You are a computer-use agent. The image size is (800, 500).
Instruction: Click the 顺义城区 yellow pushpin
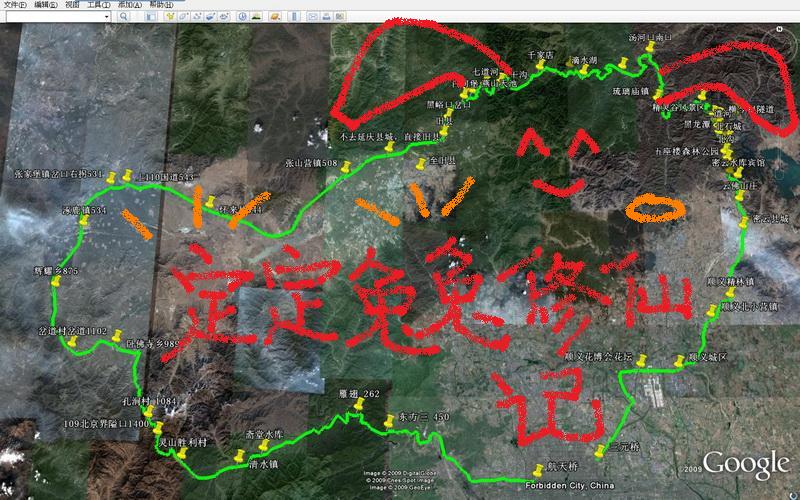coord(679,361)
